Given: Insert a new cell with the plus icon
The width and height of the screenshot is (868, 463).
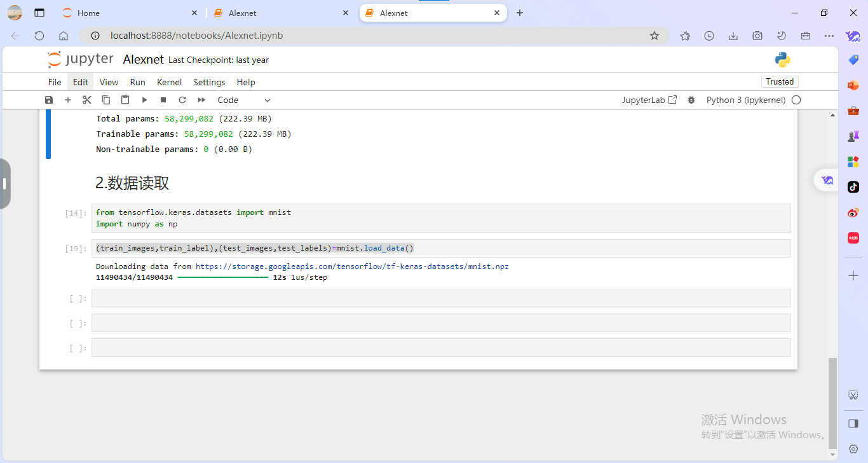Looking at the screenshot, I should coord(68,100).
